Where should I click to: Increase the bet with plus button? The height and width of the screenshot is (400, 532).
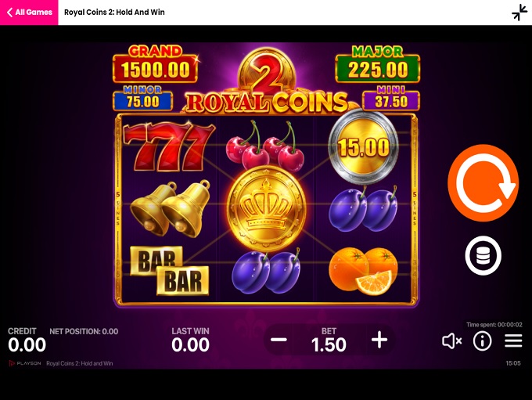tap(379, 340)
